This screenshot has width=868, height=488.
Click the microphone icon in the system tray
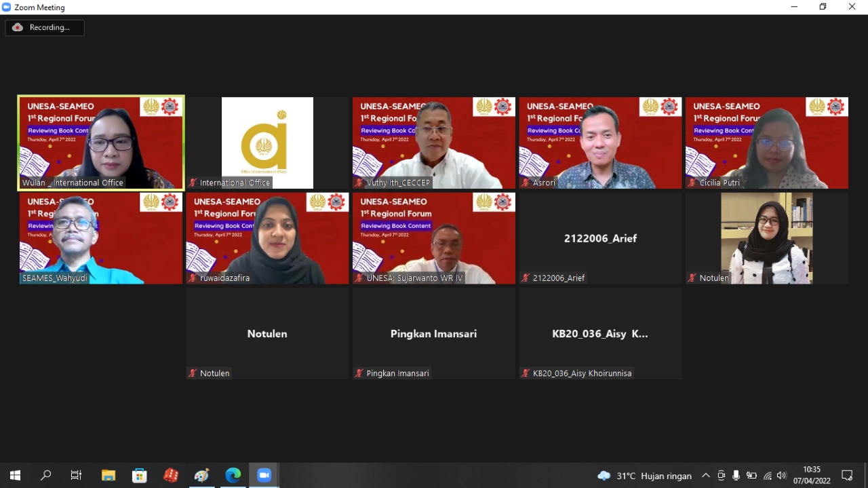736,476
